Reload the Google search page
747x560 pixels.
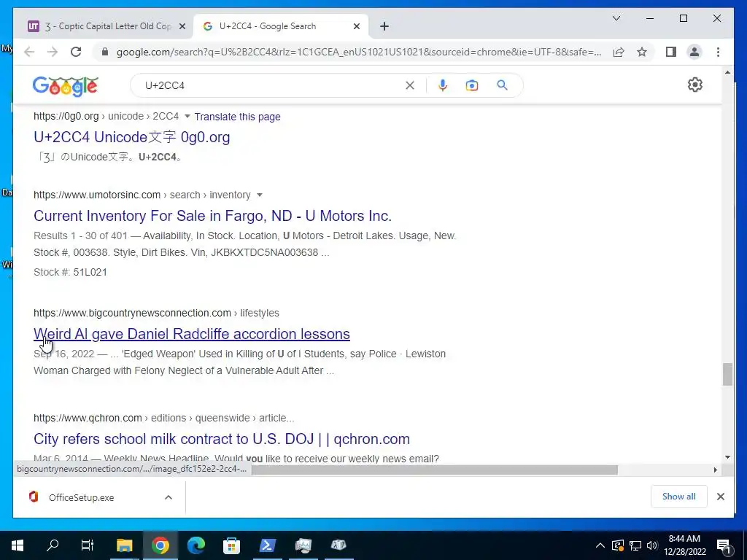tap(76, 52)
